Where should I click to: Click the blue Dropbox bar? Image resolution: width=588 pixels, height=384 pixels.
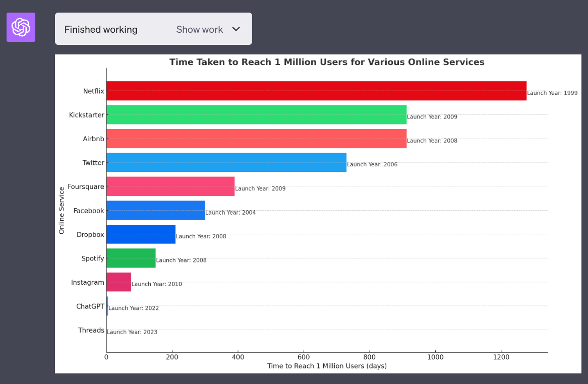click(141, 234)
